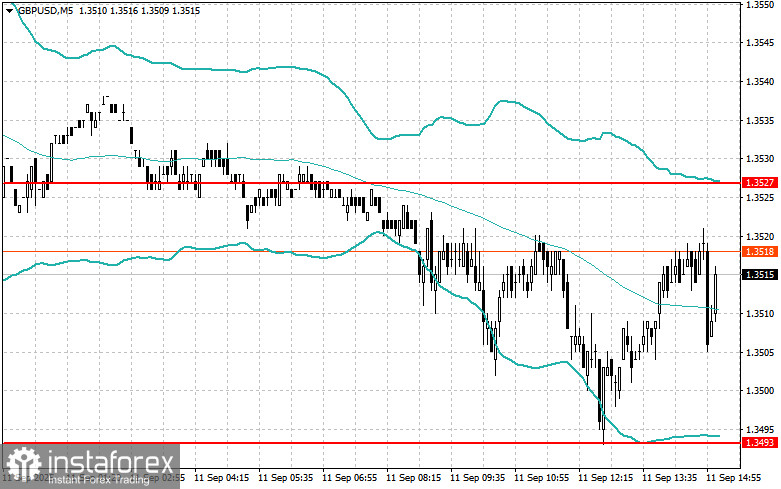
Task: Select the orange horizontal line at 1.3518
Action: [372, 251]
